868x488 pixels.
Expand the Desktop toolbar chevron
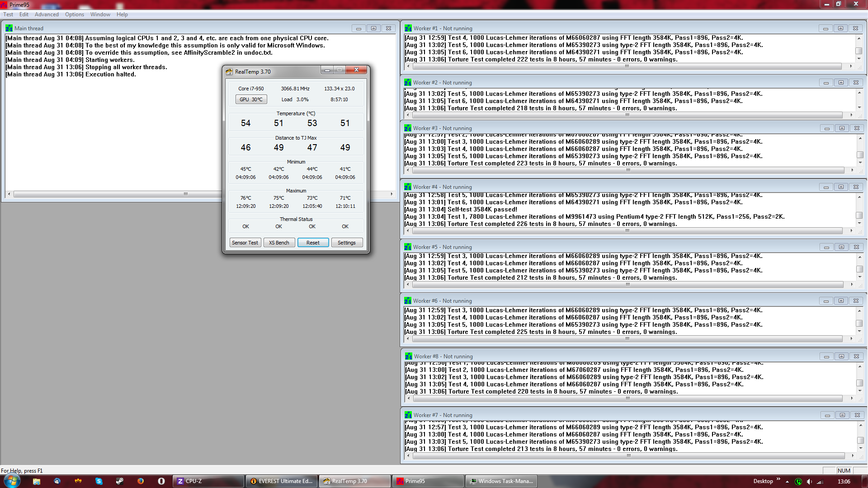tap(778, 479)
